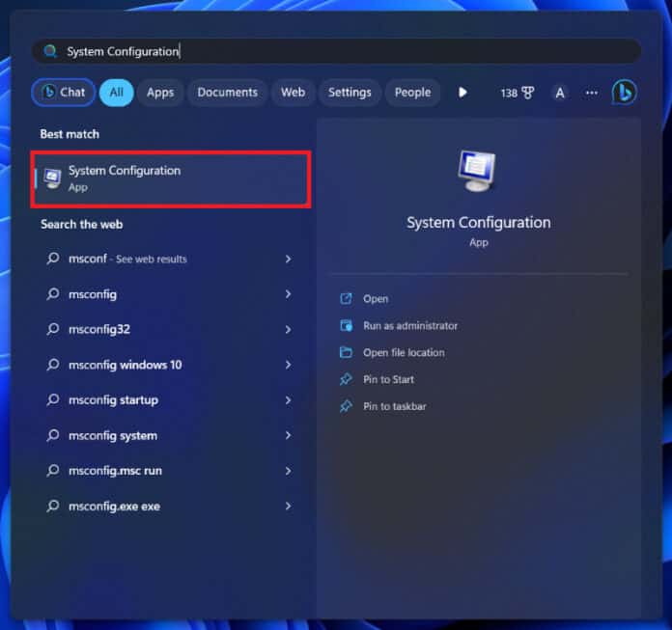Screen dimensions: 672x630
Task: Open Bing Chat icon at top right
Action: pos(624,92)
